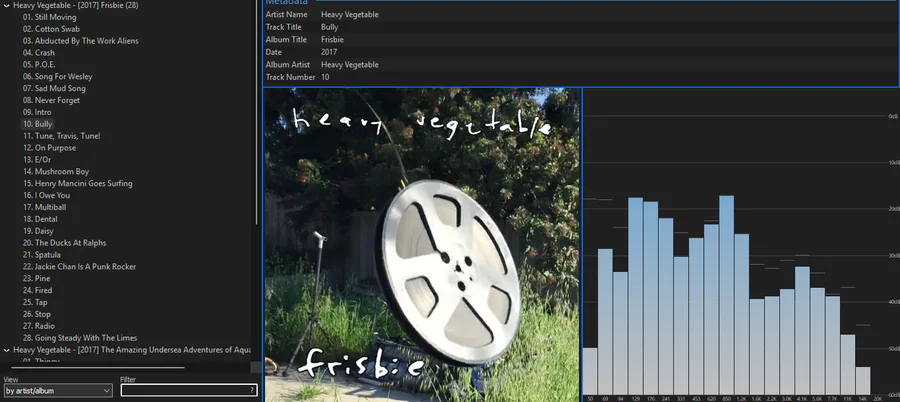
Task: Select track 02. Cotton Swab
Action: pyautogui.click(x=51, y=29)
